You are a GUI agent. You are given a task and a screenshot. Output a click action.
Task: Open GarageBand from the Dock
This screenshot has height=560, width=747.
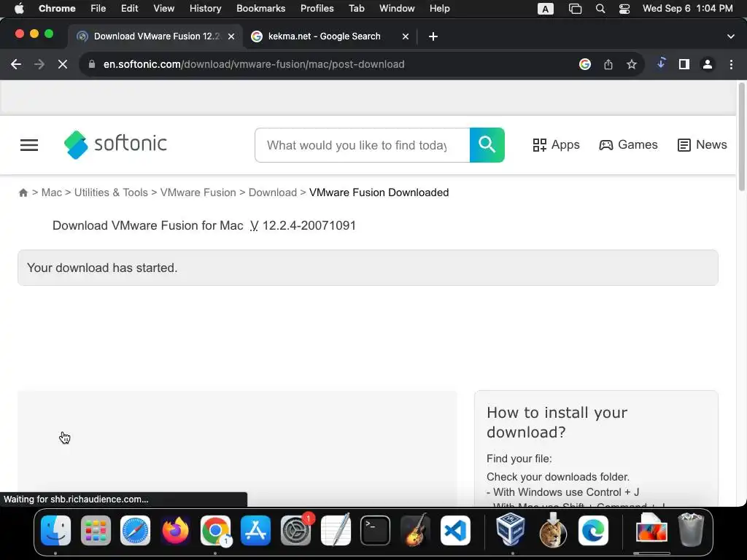click(415, 531)
